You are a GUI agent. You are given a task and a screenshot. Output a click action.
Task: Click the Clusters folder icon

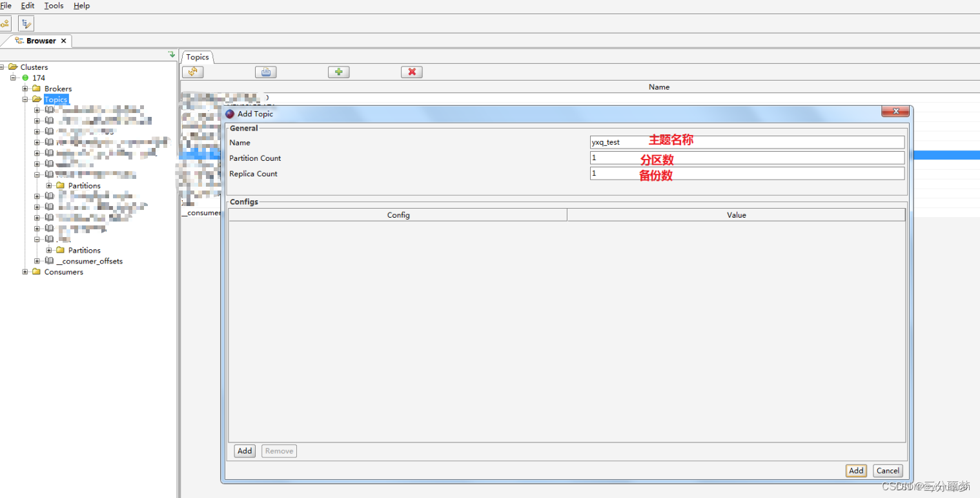[x=13, y=67]
